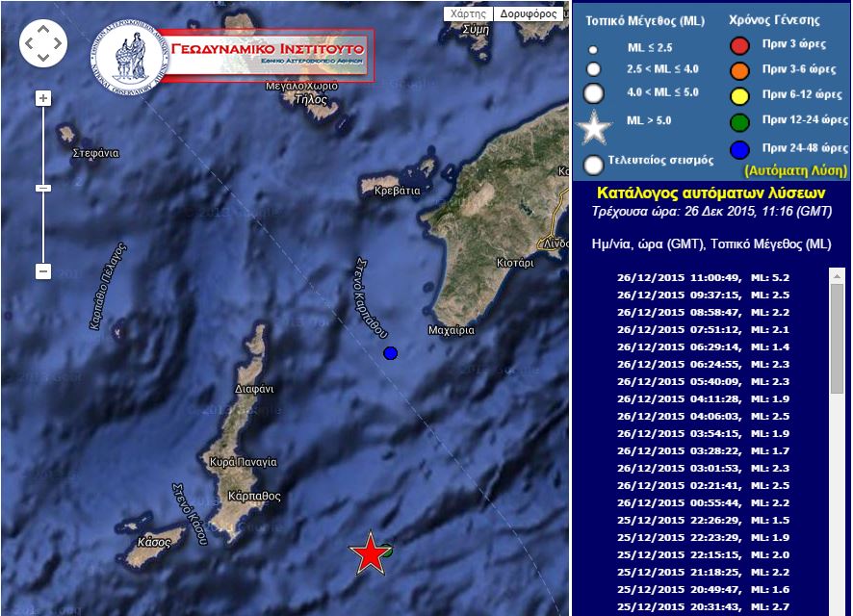Click the green marker behind the red star
The height and width of the screenshot is (616, 853).
pos(386,550)
